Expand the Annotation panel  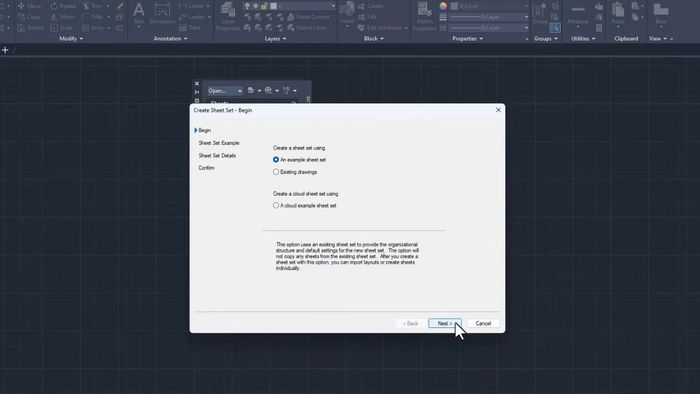[170, 39]
